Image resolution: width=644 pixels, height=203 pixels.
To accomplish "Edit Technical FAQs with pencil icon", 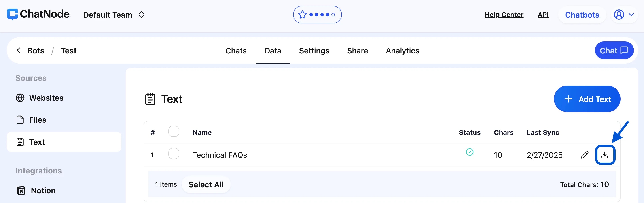I will (x=585, y=155).
